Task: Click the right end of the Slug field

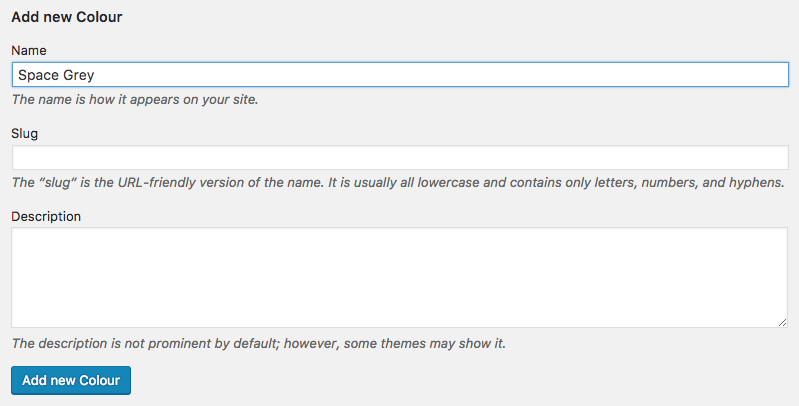Action: (770, 158)
